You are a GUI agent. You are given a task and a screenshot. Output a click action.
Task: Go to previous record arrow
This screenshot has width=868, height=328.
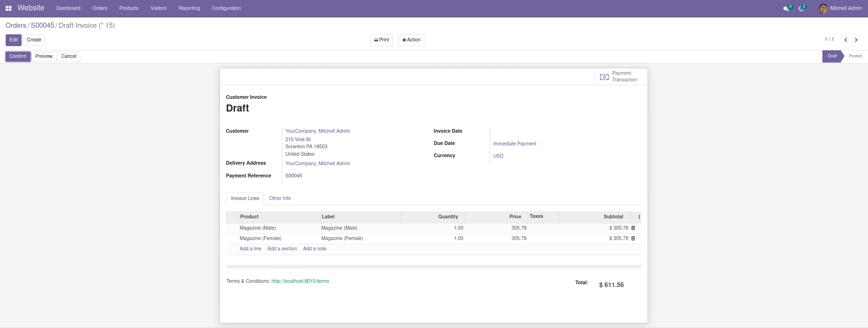point(845,40)
